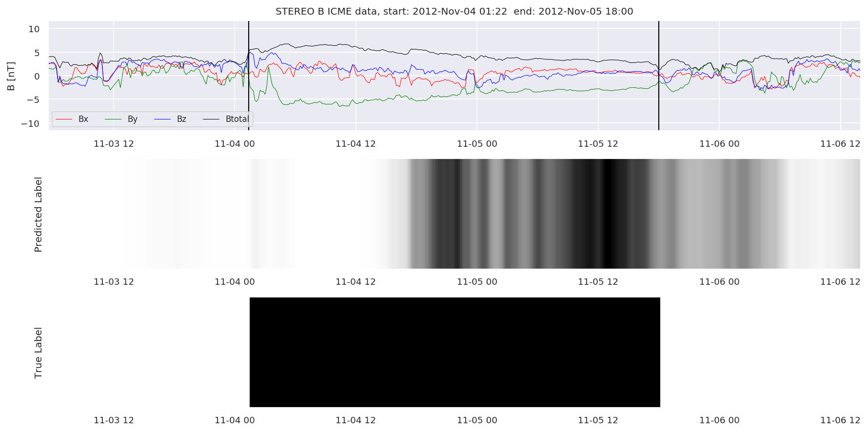Click '11-04 12' tick under magnetic field plot
The image size is (868, 432).
355,144
